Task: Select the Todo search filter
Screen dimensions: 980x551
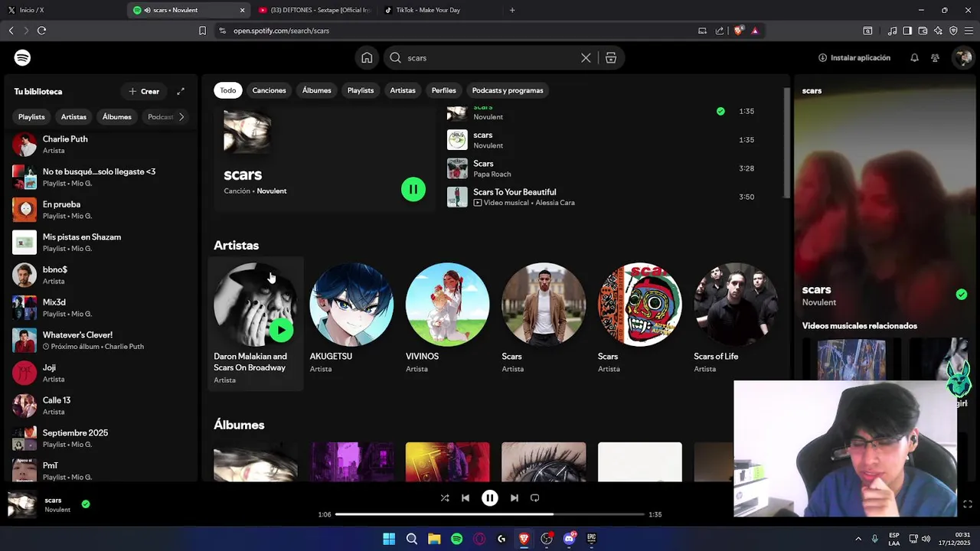Action: (x=228, y=90)
